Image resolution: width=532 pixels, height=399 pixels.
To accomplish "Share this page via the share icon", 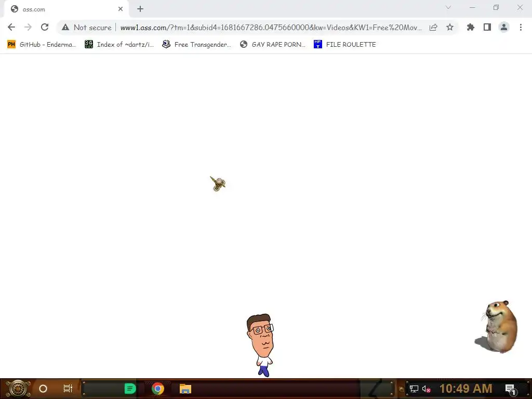I will tap(433, 28).
